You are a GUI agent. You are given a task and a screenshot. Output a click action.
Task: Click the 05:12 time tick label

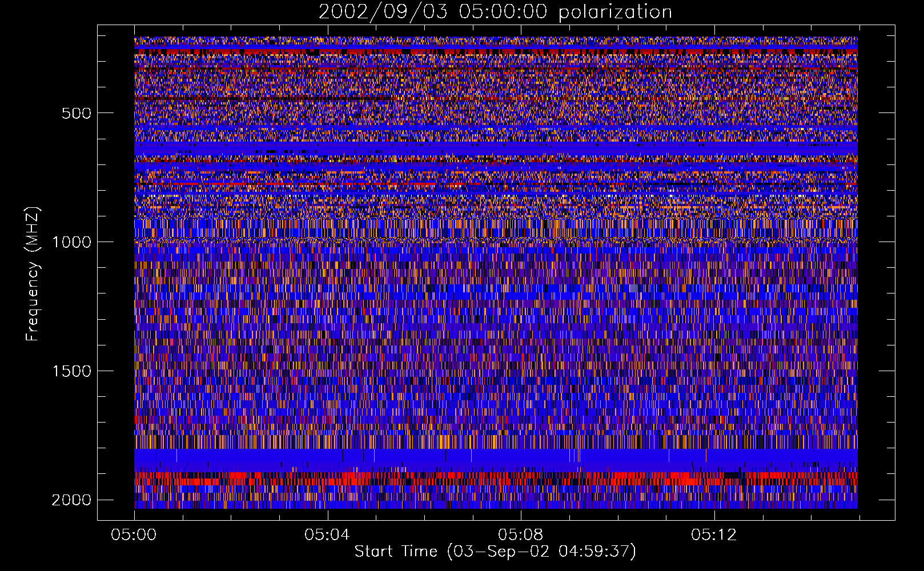tap(714, 535)
